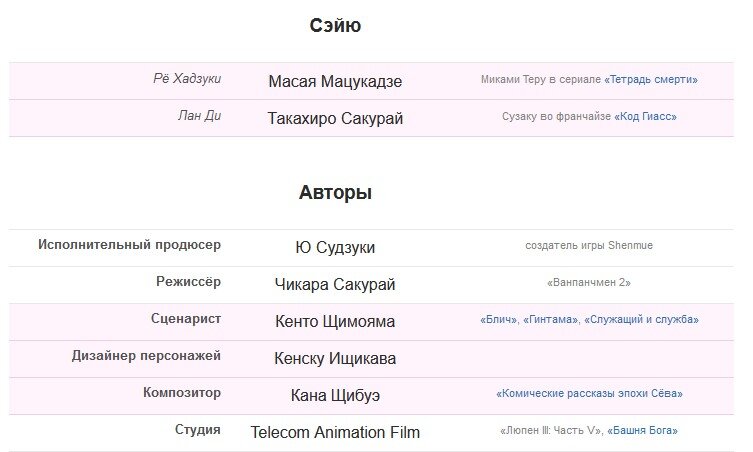Open the «Блич» link
The height and width of the screenshot is (452, 753).
click(499, 320)
